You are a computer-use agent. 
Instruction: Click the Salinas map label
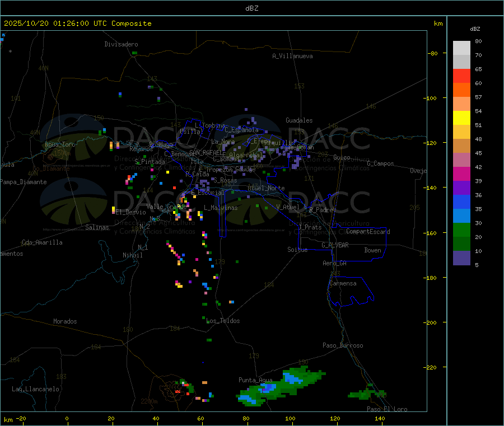coord(97,227)
